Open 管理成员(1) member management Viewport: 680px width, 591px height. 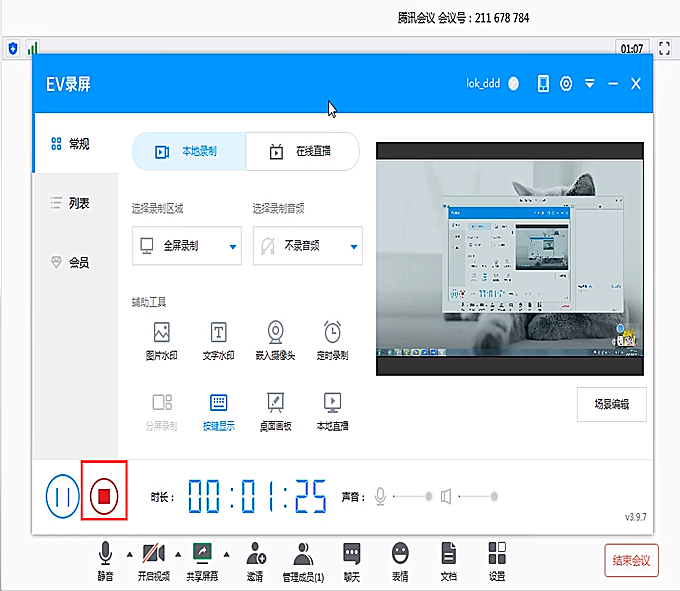(303, 562)
